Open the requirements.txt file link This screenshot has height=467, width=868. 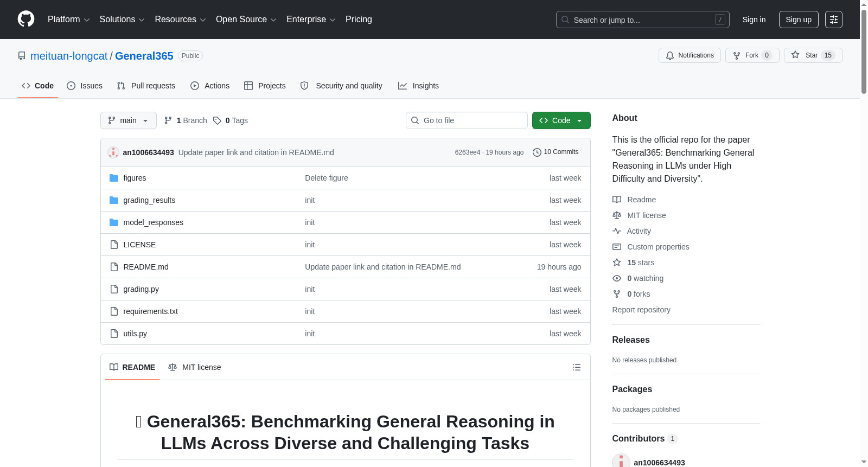pyautogui.click(x=151, y=311)
